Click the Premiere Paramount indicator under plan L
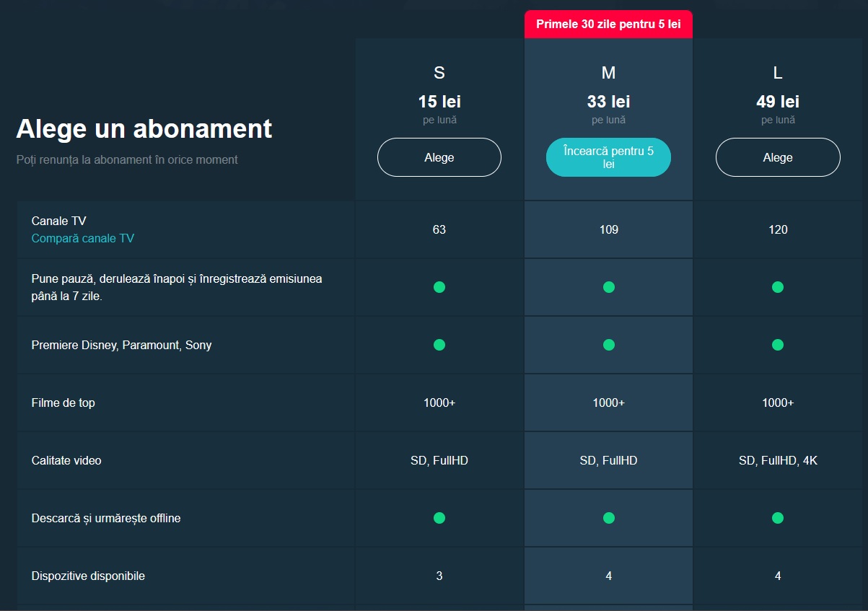 (x=777, y=345)
